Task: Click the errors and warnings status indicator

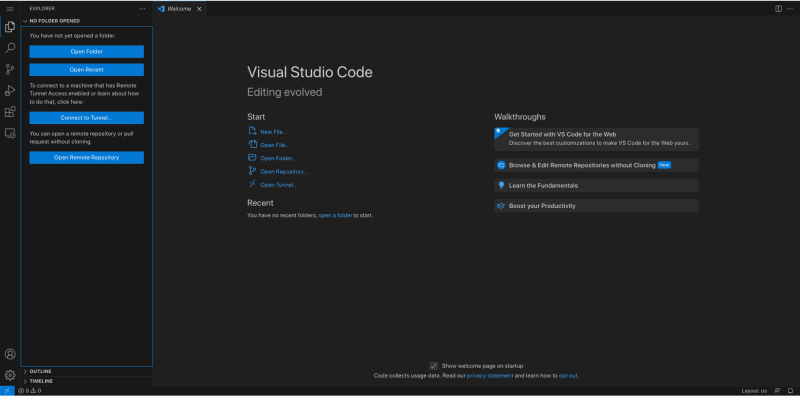Action: (x=30, y=391)
